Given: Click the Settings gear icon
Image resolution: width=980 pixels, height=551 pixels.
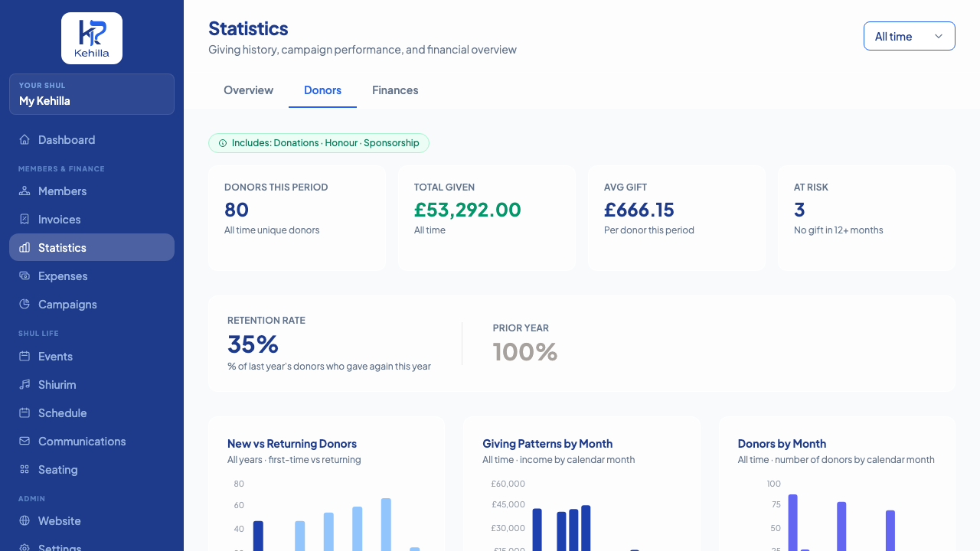Looking at the screenshot, I should (x=24, y=547).
